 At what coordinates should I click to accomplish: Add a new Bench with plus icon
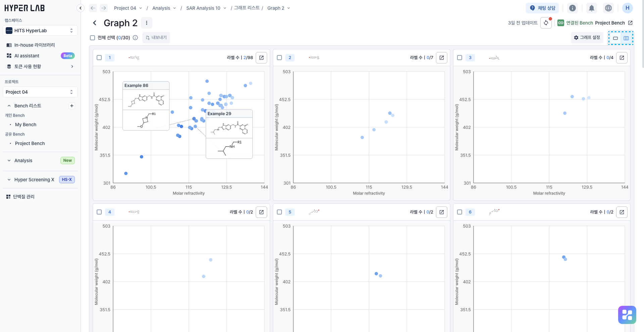click(72, 106)
